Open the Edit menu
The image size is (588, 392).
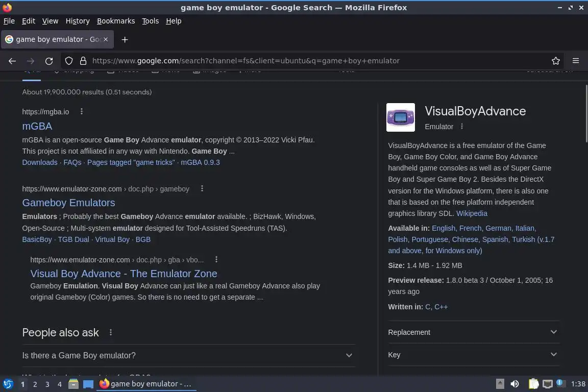[29, 21]
